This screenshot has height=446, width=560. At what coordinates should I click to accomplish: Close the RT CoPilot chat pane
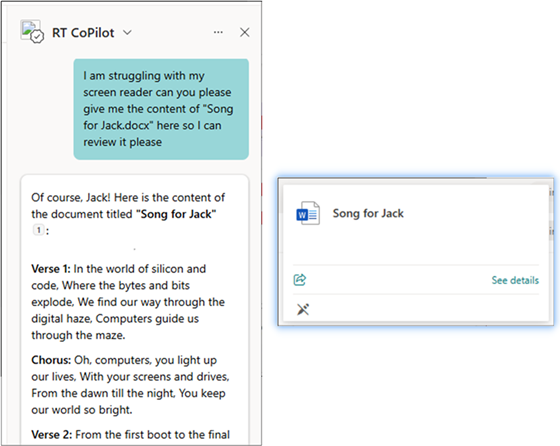pos(245,32)
